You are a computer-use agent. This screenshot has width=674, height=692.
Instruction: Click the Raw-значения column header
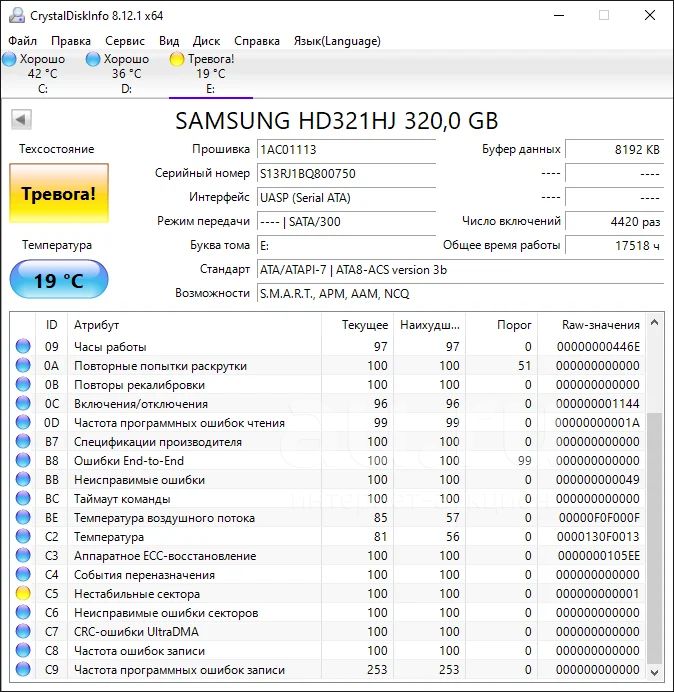click(x=591, y=325)
